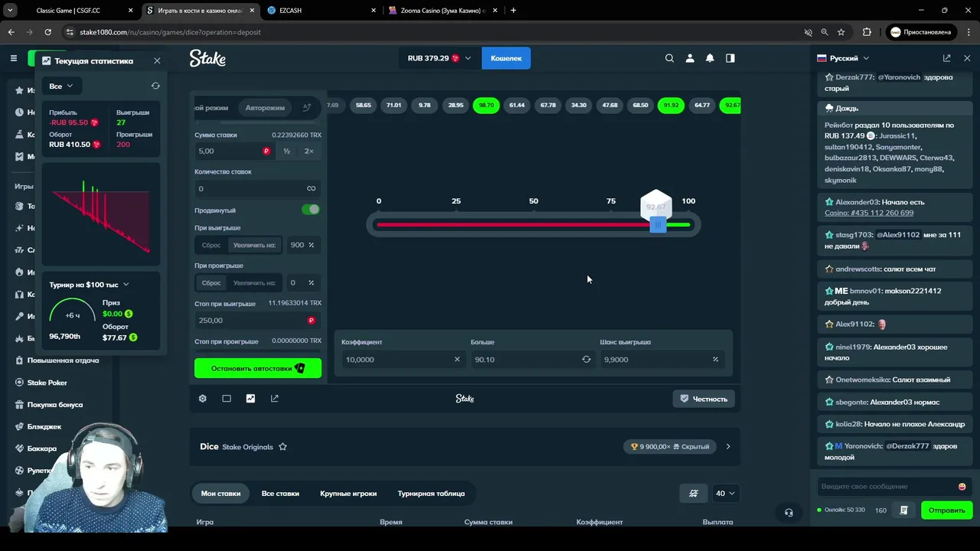The width and height of the screenshot is (980, 551).
Task: Open live stats chart icon below the game
Action: click(x=250, y=399)
